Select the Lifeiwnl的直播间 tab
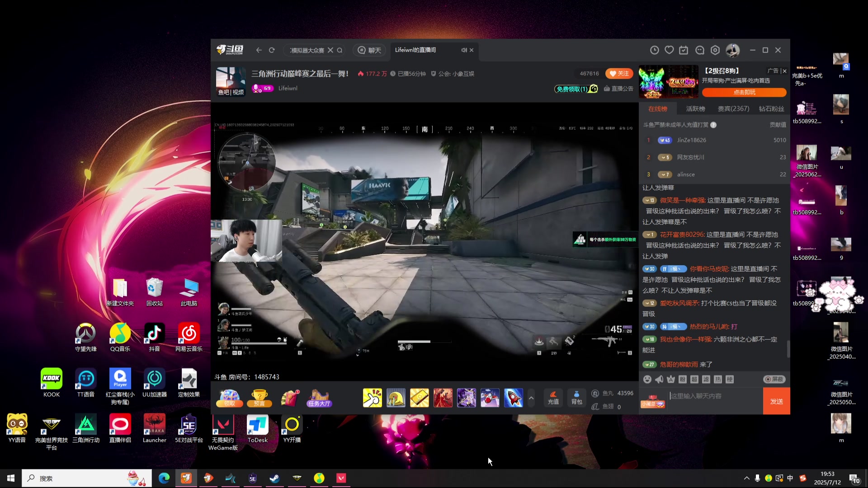Viewport: 868px width, 488px height. (415, 50)
